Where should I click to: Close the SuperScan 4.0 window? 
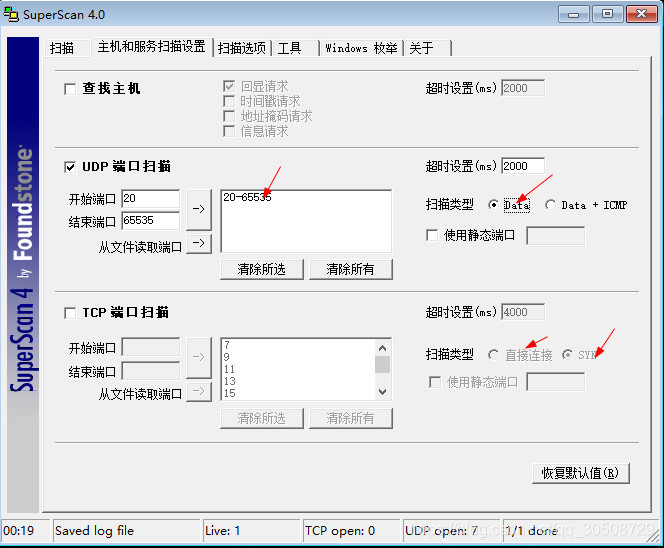(x=642, y=14)
